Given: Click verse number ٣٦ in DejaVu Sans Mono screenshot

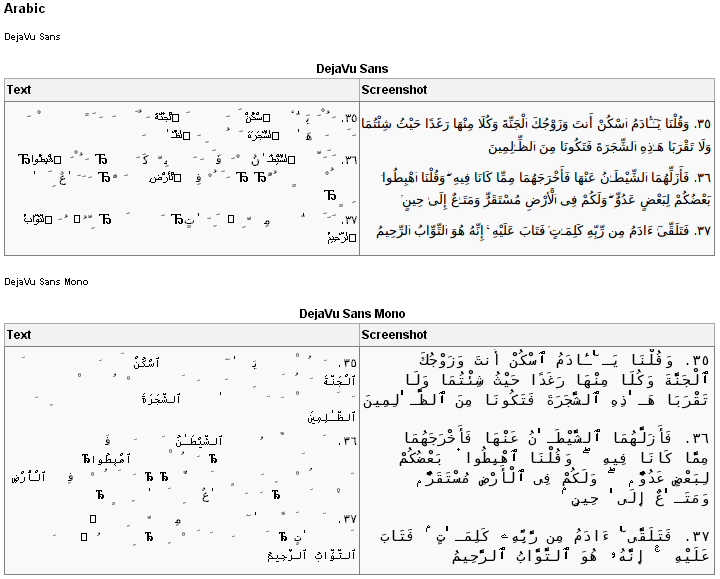Looking at the screenshot, I should coord(699,437).
